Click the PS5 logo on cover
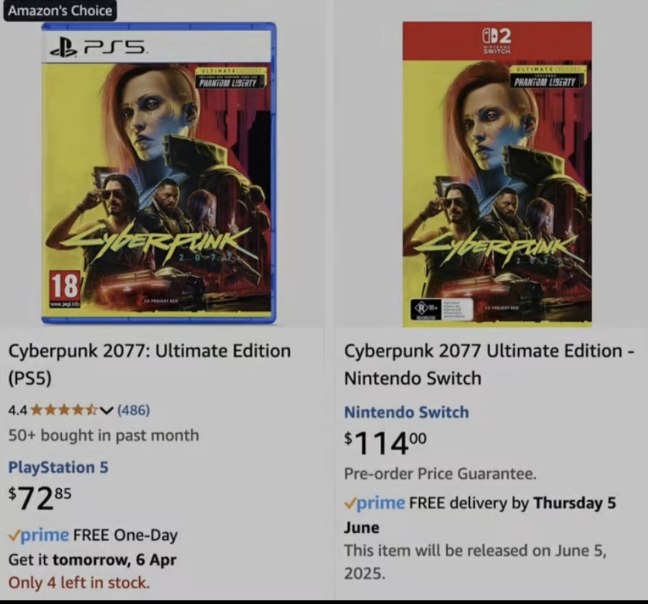This screenshot has height=604, width=648. [x=98, y=48]
